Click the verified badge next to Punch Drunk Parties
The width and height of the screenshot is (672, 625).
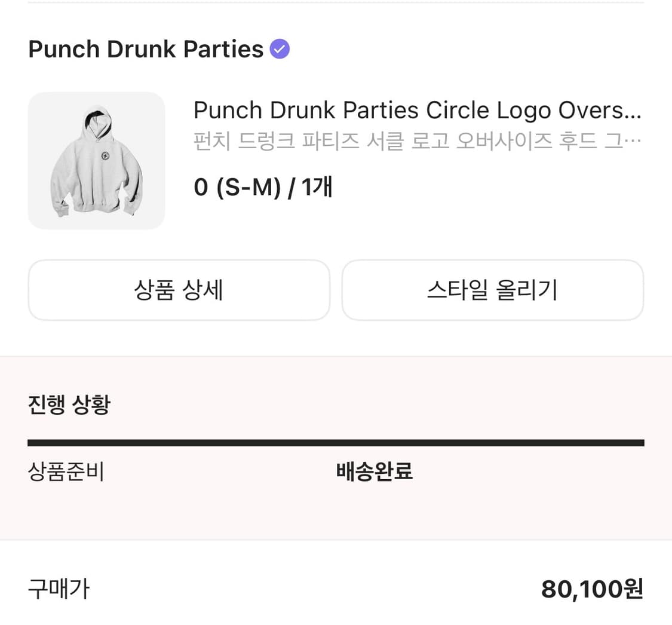pos(279,48)
